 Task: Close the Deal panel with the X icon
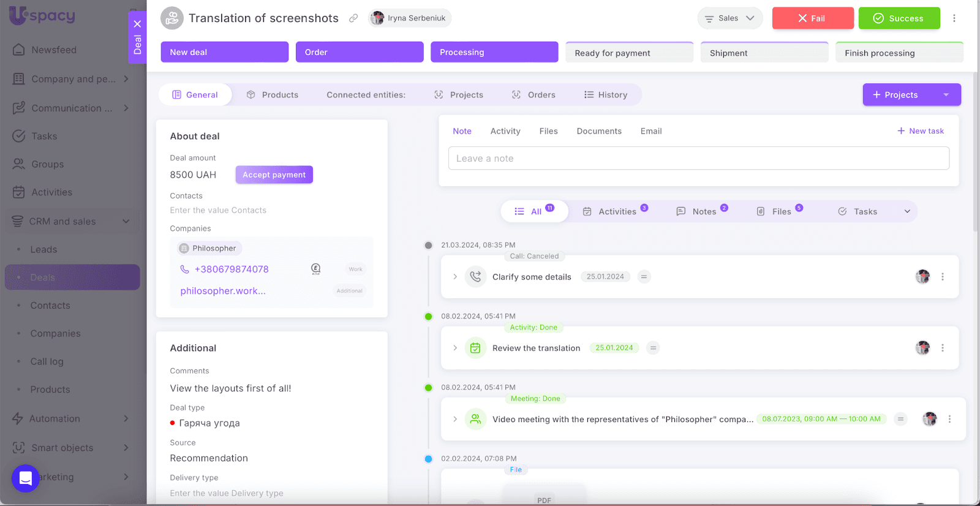coord(137,24)
